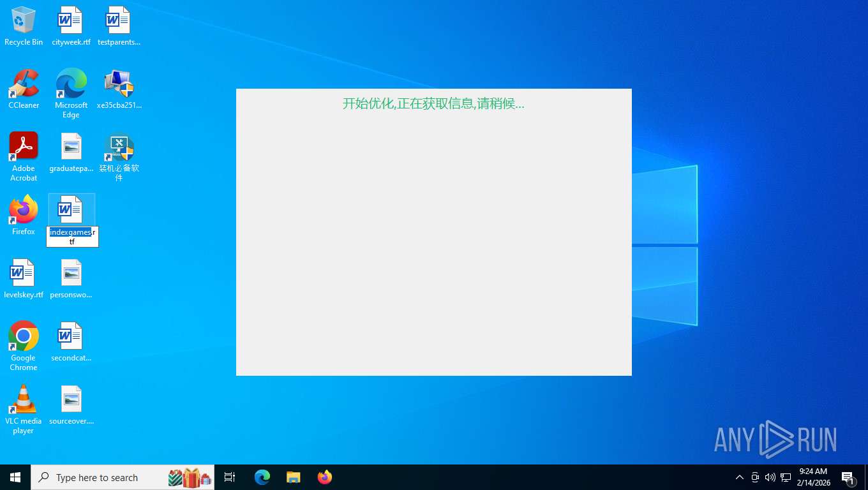The width and height of the screenshot is (868, 490).
Task: Open the Windows Start menu
Action: coord(15,477)
